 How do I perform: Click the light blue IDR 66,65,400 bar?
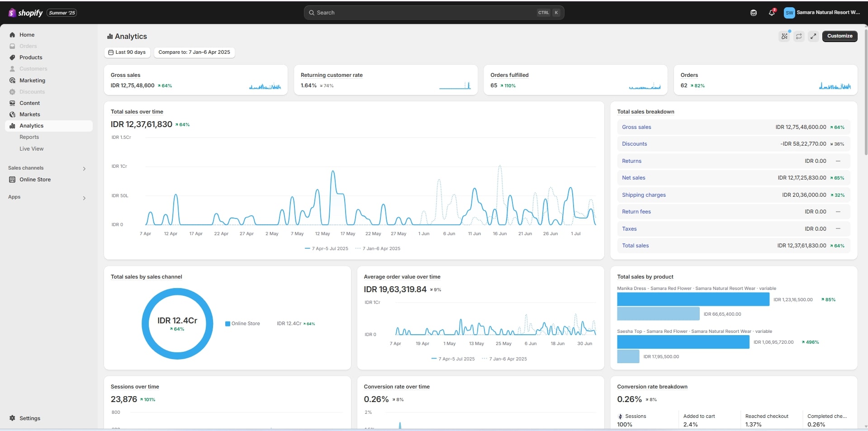coord(658,314)
